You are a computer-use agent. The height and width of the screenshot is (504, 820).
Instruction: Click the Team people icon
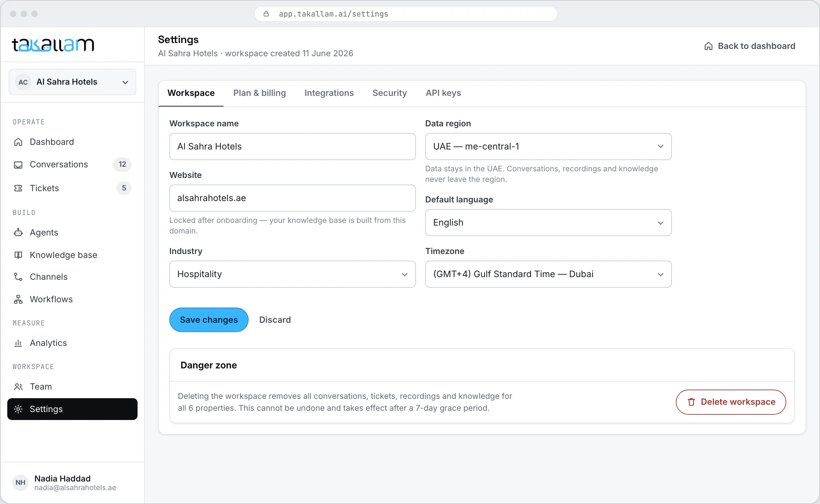pos(18,387)
